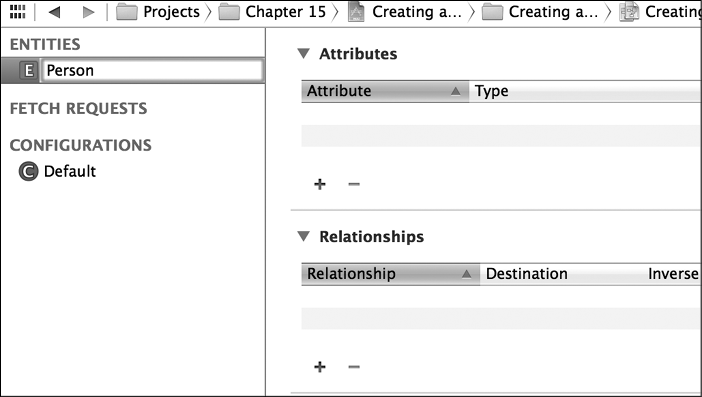The width and height of the screenshot is (702, 397).
Task: Select the Default configuration item
Action: tap(69, 171)
